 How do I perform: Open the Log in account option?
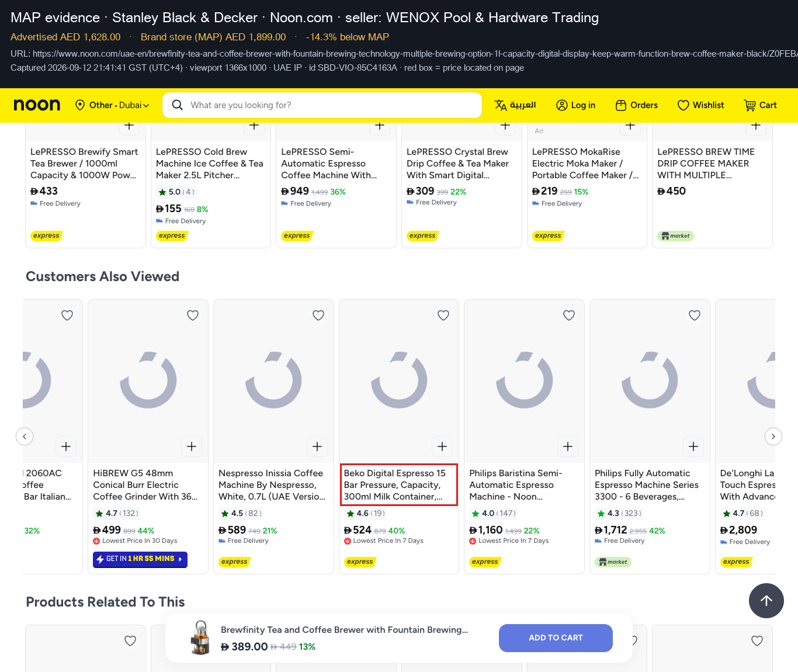[x=575, y=105]
